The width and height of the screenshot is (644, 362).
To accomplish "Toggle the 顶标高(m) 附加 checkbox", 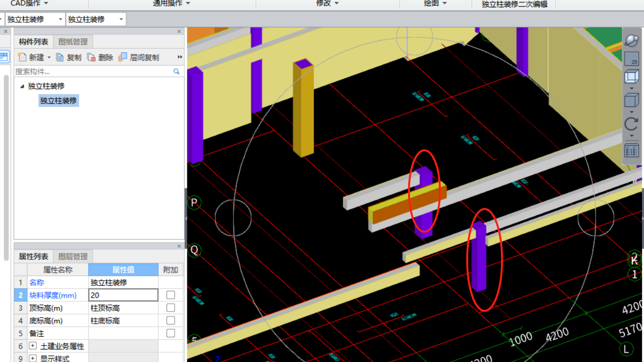I will click(x=170, y=308).
